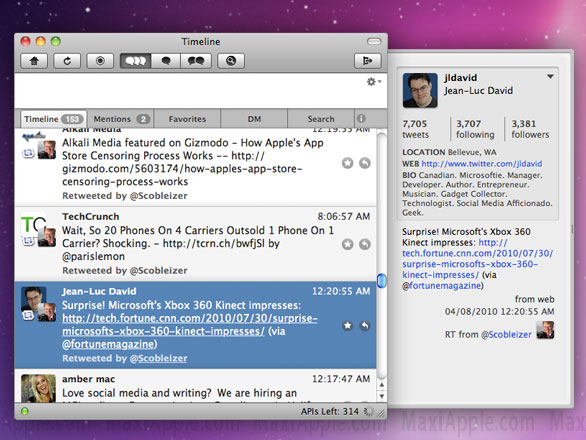Viewport: 586px width, 440px height.
Task: Open the gear settings dropdown
Action: point(374,81)
